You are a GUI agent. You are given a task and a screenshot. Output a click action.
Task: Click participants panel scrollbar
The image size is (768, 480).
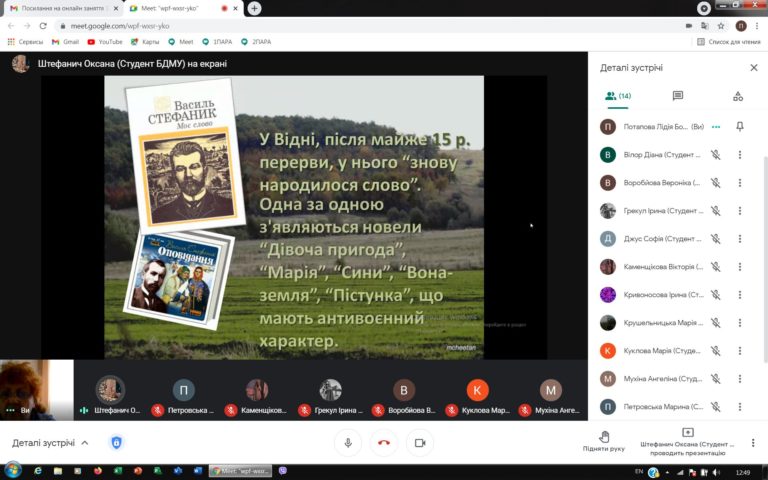[766, 260]
